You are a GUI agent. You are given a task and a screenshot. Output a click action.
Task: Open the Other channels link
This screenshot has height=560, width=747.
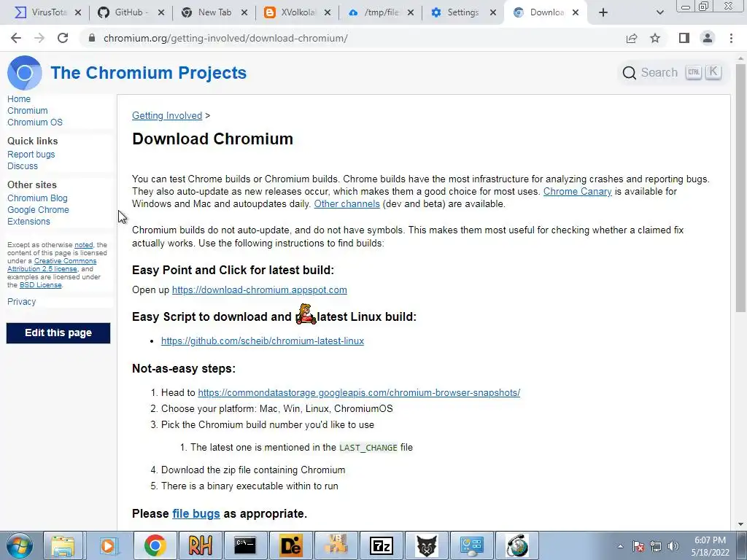click(347, 204)
